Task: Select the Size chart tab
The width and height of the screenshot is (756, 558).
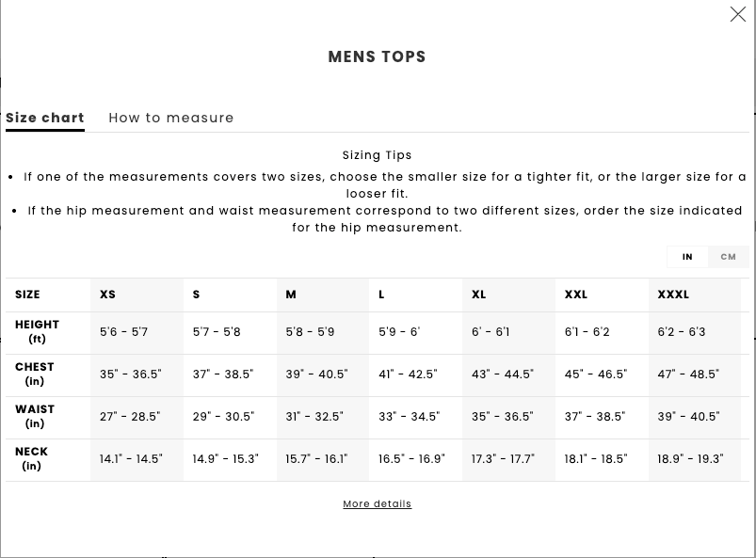Action: tap(45, 118)
